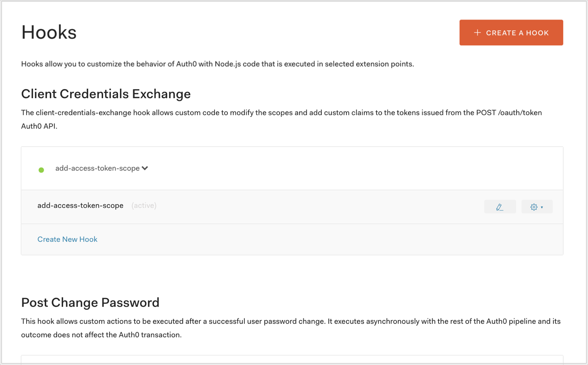Expand the add-access-token-scope hook selector chevron
Viewport: 588px width, 365px height.
pyautogui.click(x=145, y=168)
